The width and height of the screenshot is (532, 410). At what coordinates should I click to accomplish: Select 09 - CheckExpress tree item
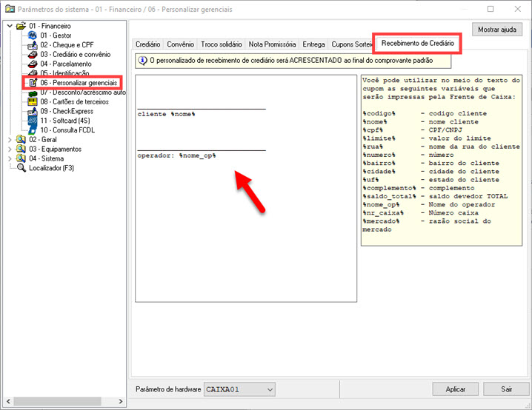coord(67,111)
